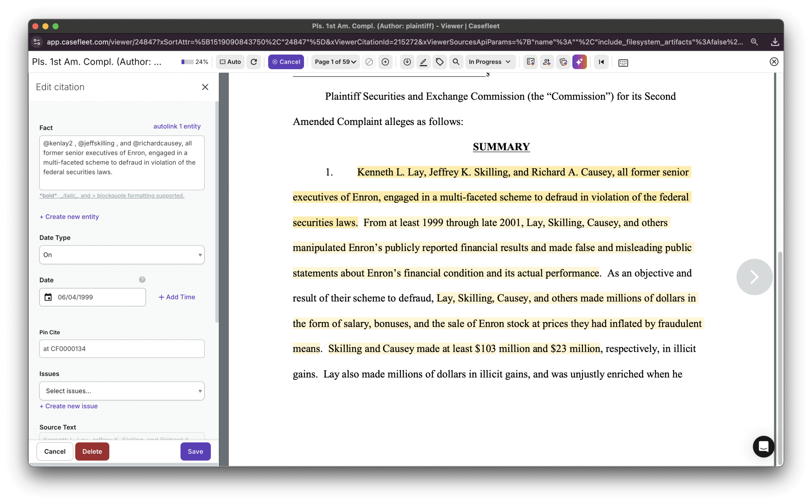Click the tag icon in toolbar
This screenshot has width=812, height=504.
coord(440,62)
